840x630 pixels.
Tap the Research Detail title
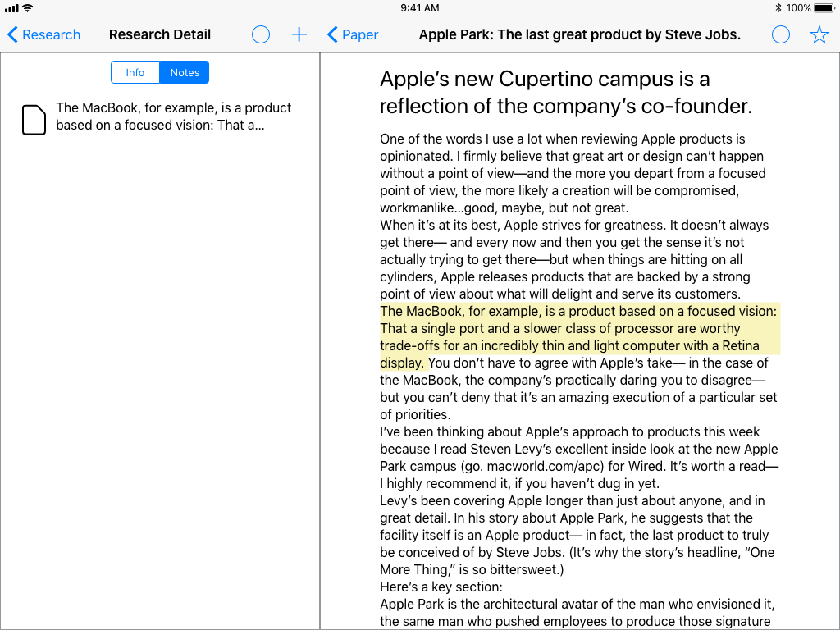160,34
